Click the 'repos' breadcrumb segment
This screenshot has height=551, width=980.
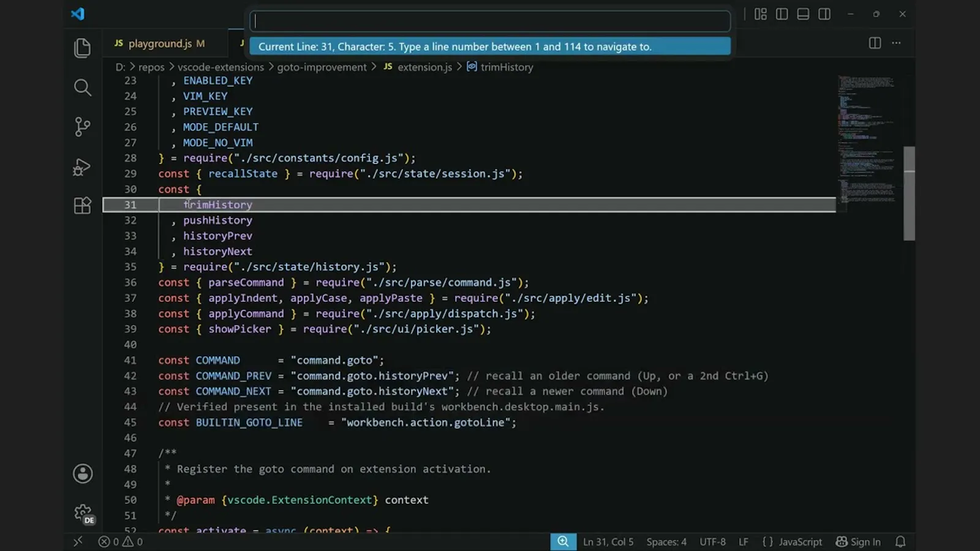tap(151, 67)
